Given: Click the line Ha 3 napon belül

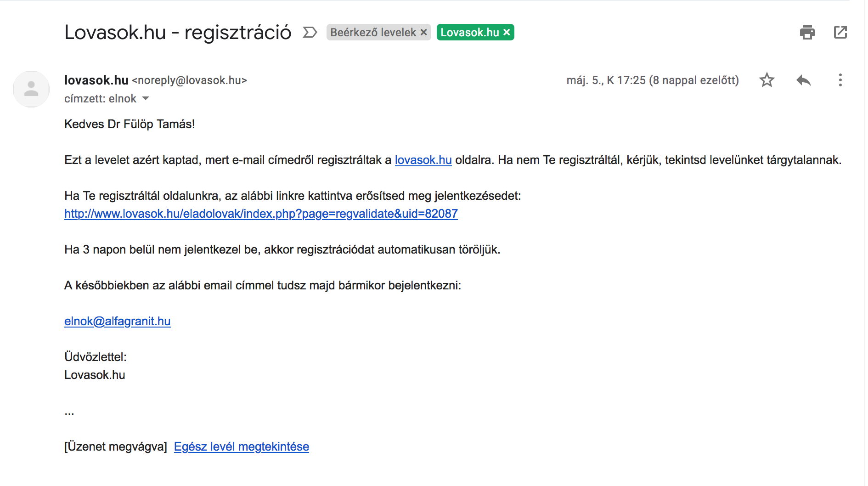Looking at the screenshot, I should click(282, 249).
